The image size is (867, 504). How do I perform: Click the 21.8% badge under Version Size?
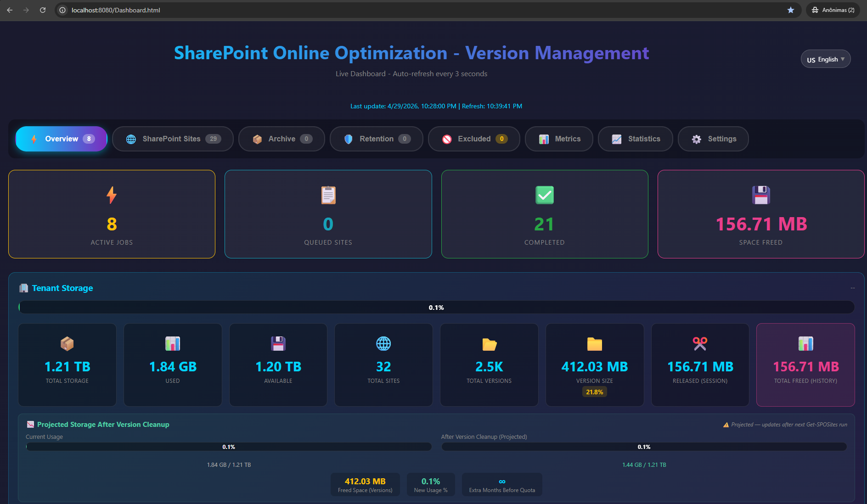point(595,392)
